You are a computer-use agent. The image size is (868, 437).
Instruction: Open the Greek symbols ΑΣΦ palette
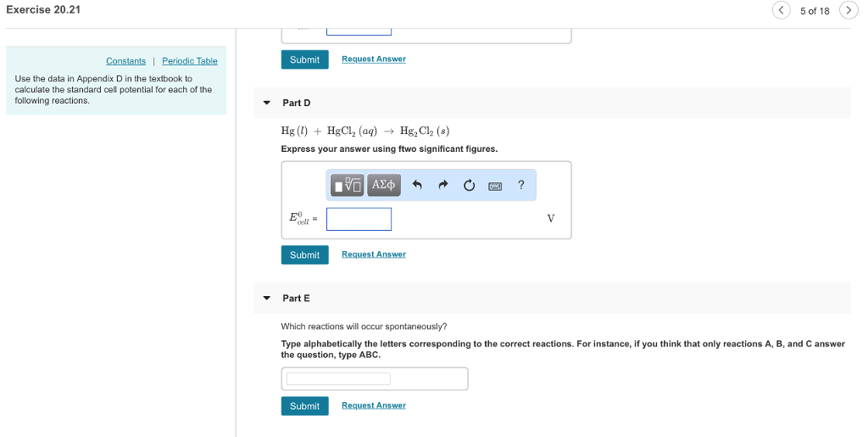click(x=384, y=185)
